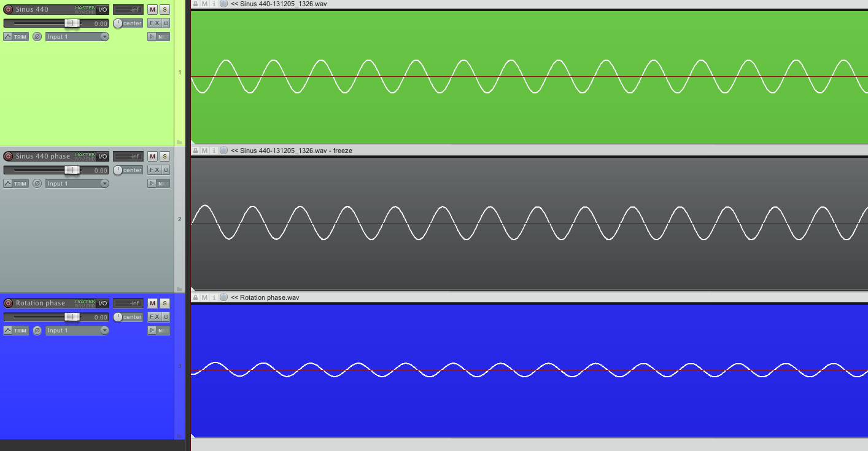This screenshot has height=451, width=868.
Task: Solo track 1 Sinus 440
Action: (x=165, y=9)
